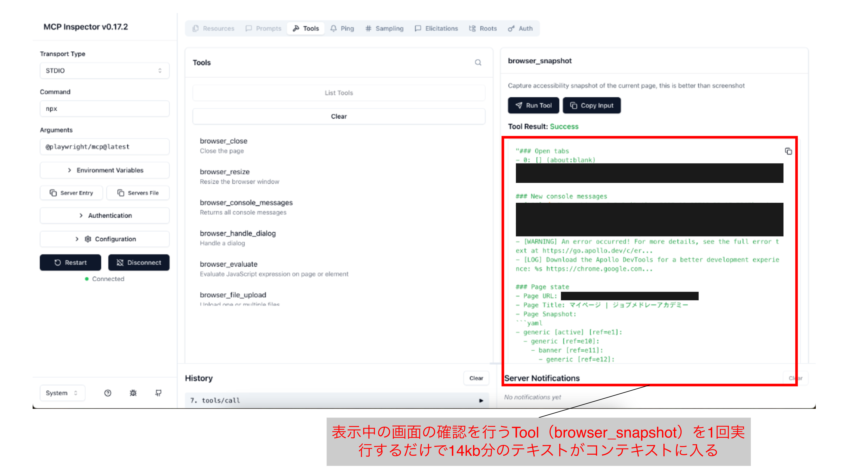Open the Transport Type STDIO dropdown
This screenshot has width=868, height=476.
coord(104,71)
